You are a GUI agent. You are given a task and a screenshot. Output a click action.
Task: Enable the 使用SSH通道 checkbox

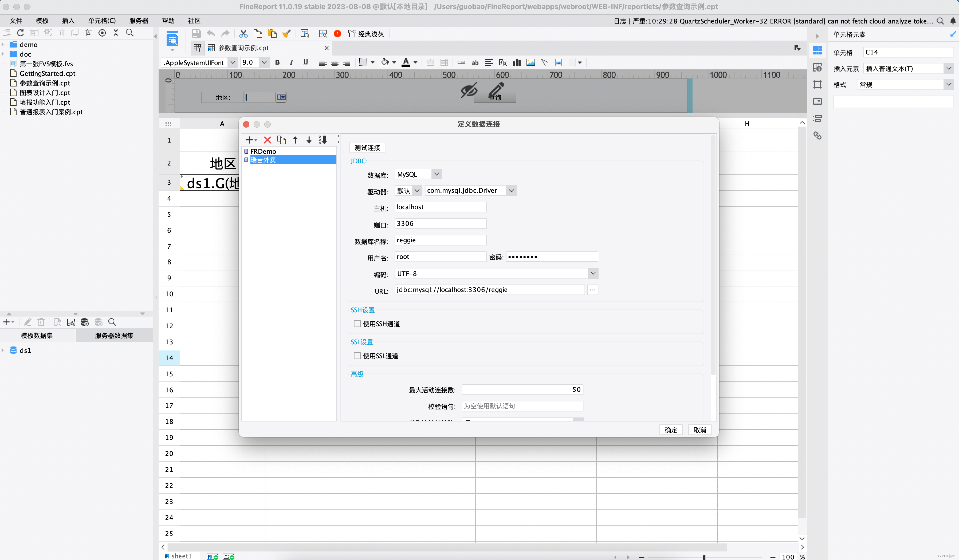[357, 324]
